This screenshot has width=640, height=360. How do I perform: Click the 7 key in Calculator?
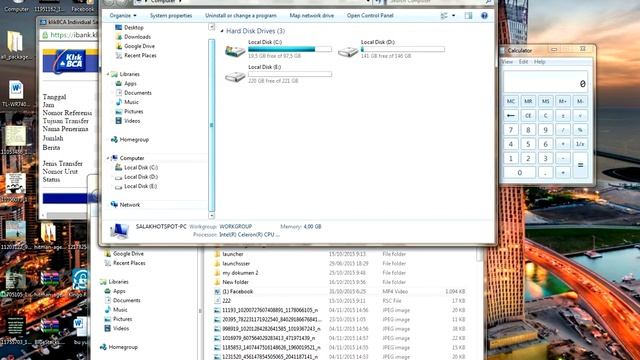[x=511, y=130]
